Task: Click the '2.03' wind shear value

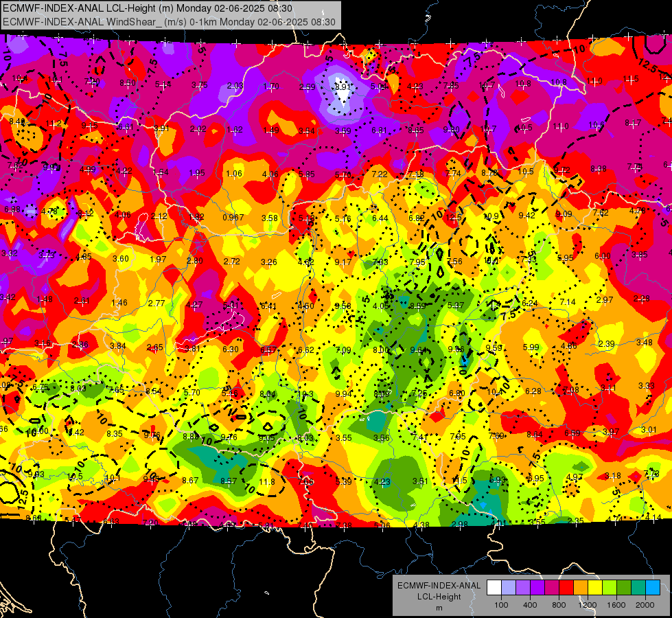Action: 235,86
